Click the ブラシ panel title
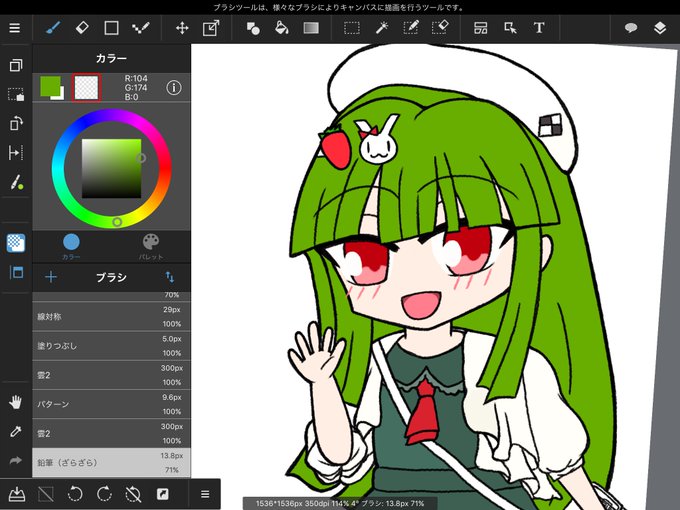The width and height of the screenshot is (680, 510). click(x=111, y=277)
